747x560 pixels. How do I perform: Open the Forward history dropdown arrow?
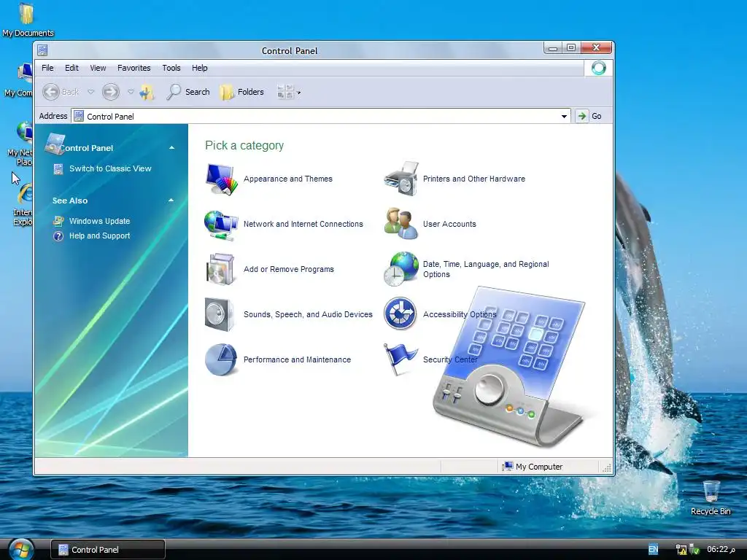click(x=131, y=92)
